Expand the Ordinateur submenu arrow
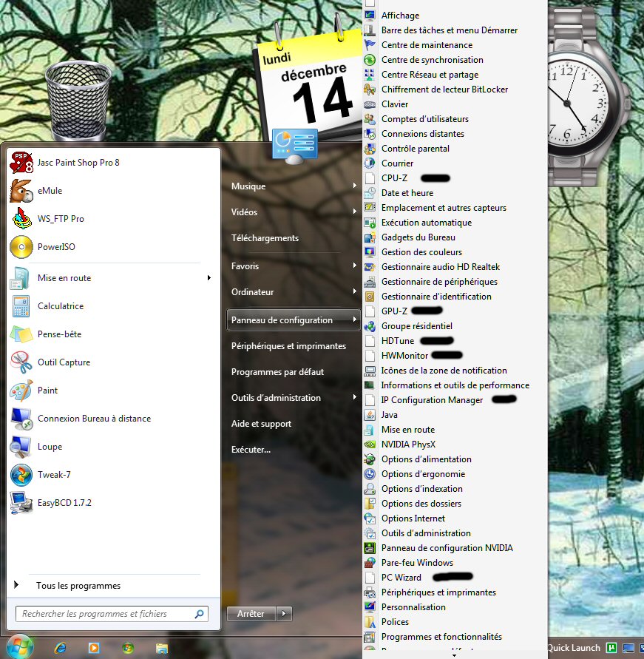Image resolution: width=644 pixels, height=659 pixels. (x=355, y=291)
